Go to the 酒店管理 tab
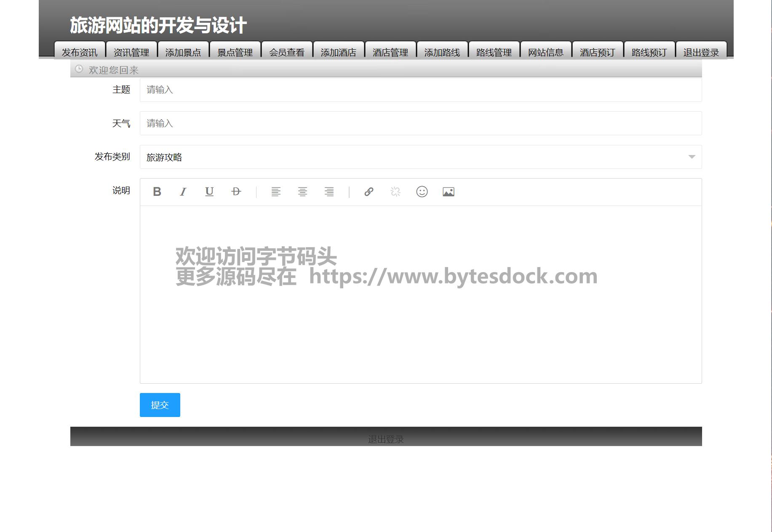Image resolution: width=772 pixels, height=532 pixels. pos(390,52)
